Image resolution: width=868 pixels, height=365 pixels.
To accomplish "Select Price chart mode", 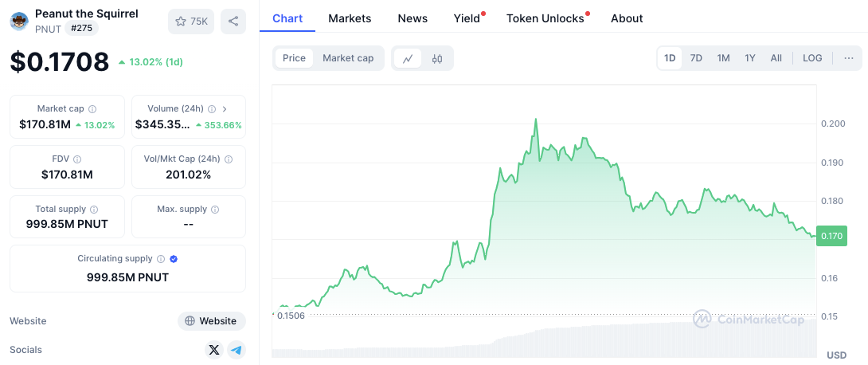I will tap(294, 58).
